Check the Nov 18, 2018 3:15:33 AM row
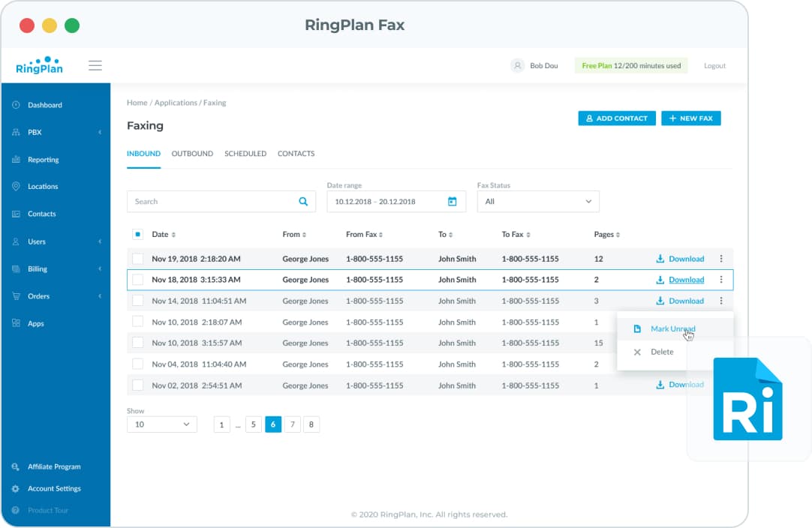The image size is (812, 528). tap(138, 280)
